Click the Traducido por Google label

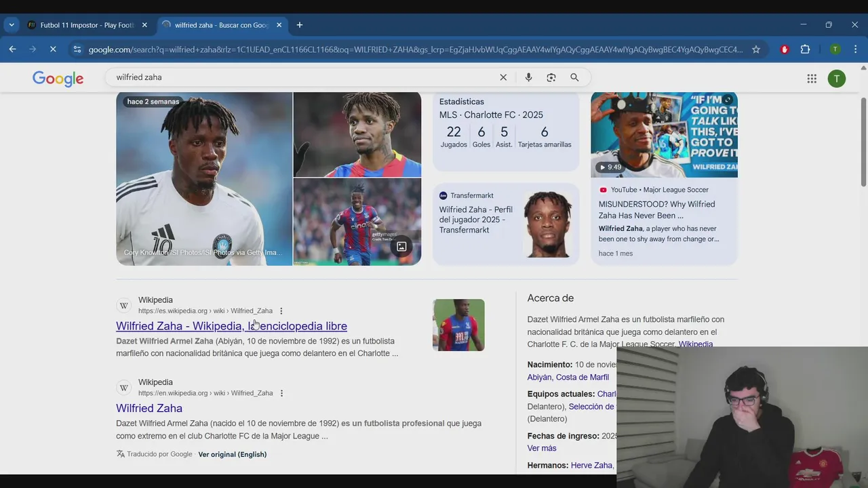pos(154,454)
